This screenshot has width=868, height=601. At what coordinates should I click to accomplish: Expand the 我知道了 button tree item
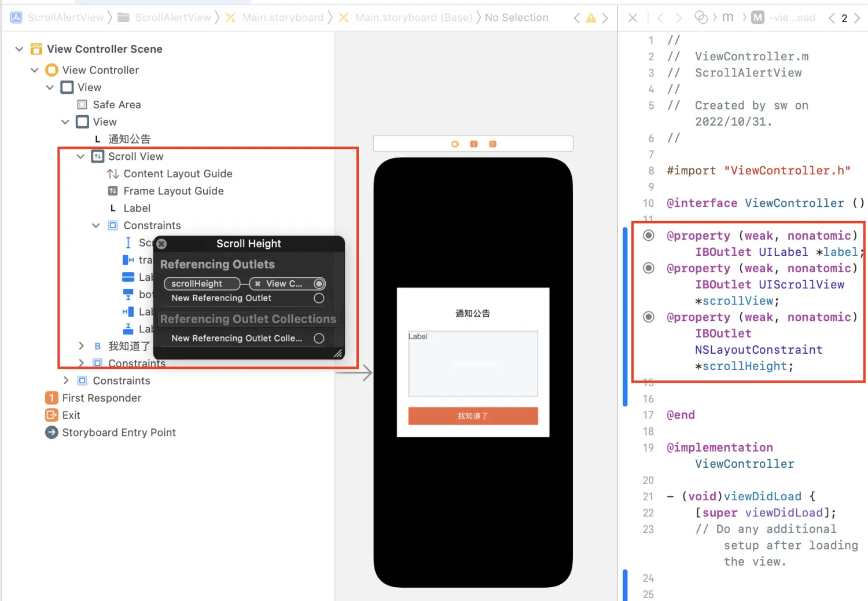click(81, 346)
